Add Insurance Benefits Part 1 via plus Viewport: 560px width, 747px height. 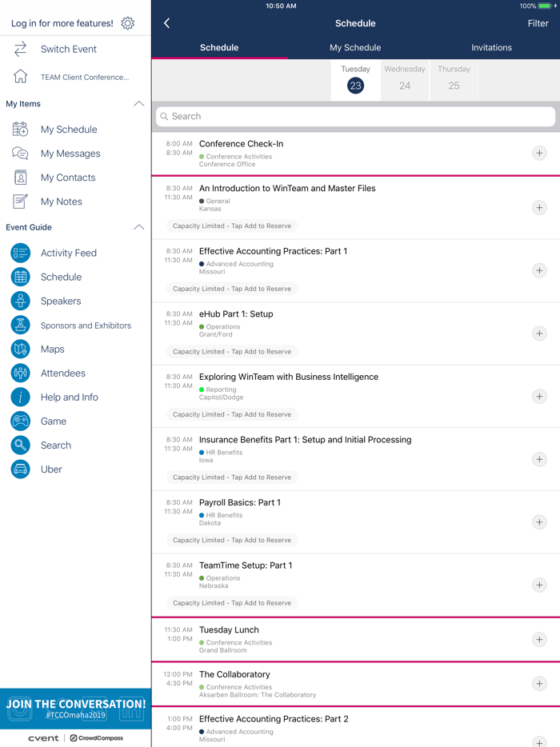pos(539,459)
